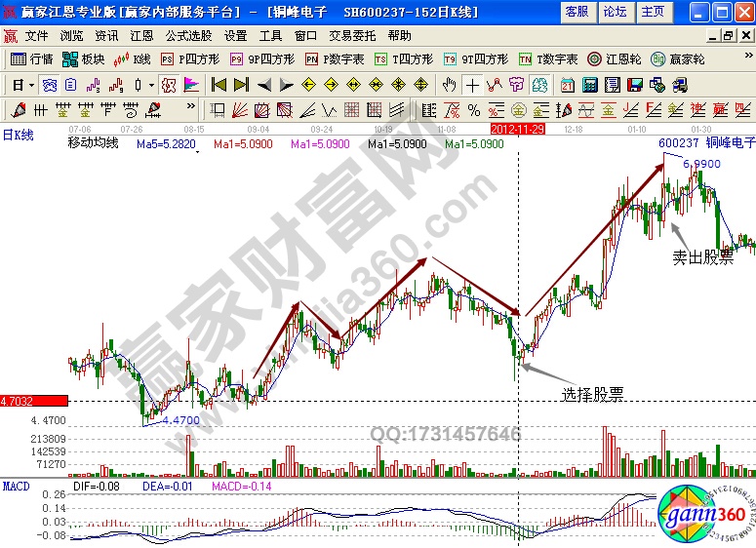The image size is (756, 548).
Task: Select the percent sign drawing tool
Action: (x=473, y=108)
